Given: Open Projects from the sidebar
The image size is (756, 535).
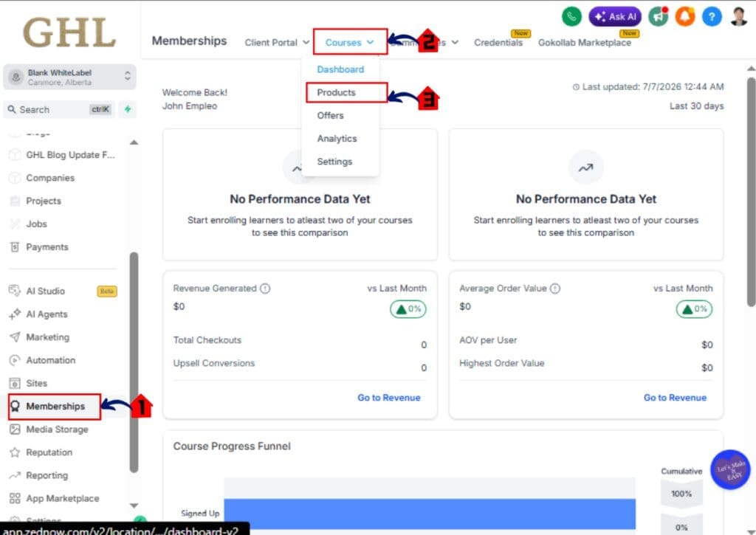Looking at the screenshot, I should [44, 201].
